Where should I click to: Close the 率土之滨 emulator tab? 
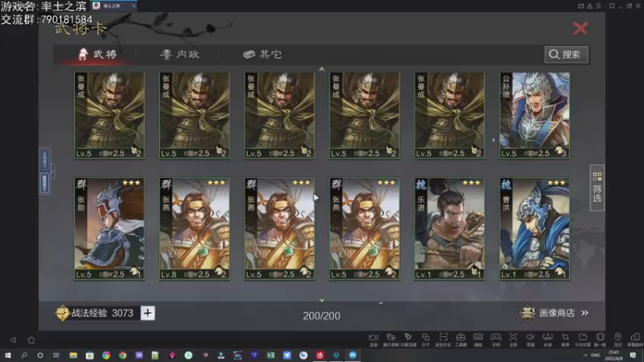pos(134,6)
